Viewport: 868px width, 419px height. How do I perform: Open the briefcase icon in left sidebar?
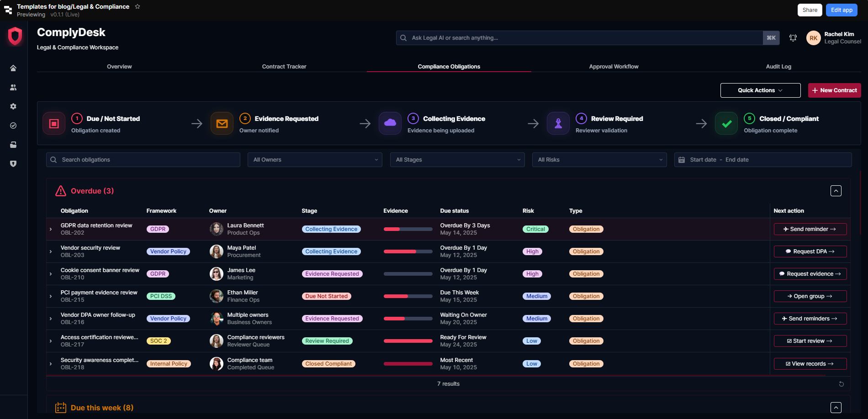[13, 145]
